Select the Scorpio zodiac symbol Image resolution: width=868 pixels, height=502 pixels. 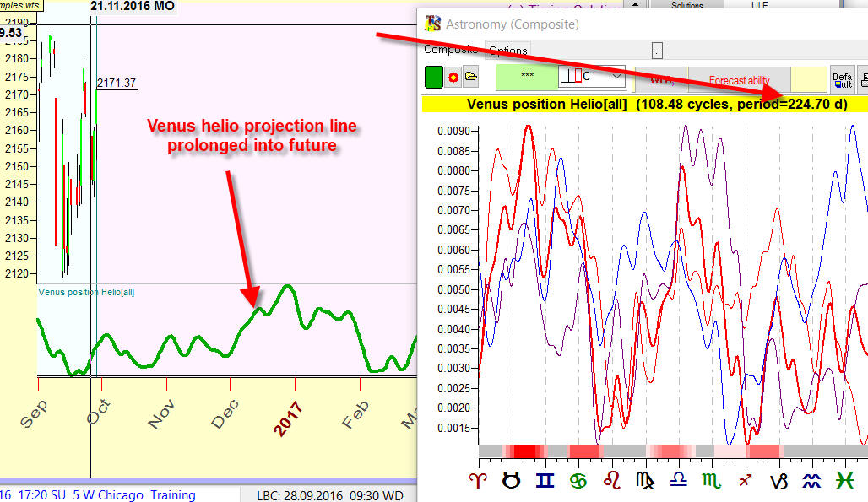click(x=712, y=480)
